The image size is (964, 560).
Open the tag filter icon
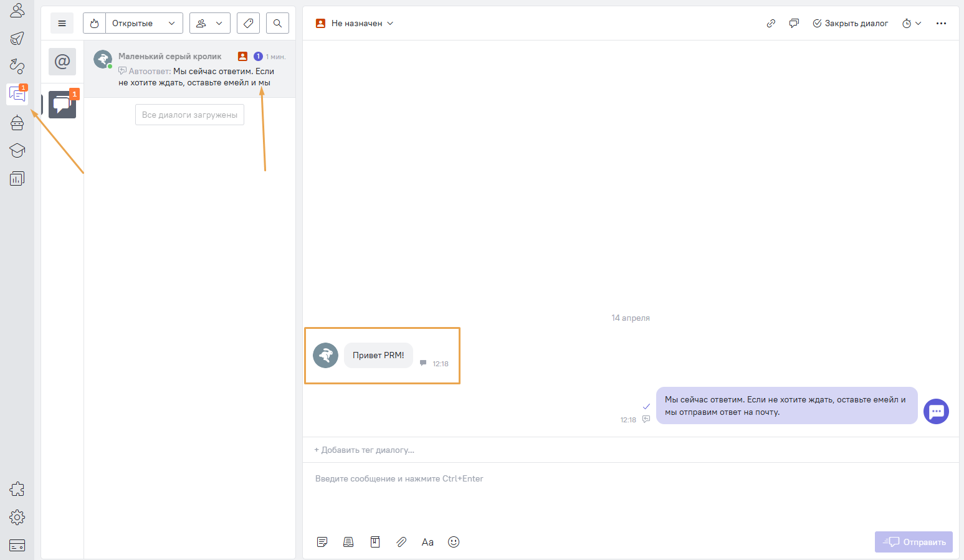pyautogui.click(x=248, y=24)
